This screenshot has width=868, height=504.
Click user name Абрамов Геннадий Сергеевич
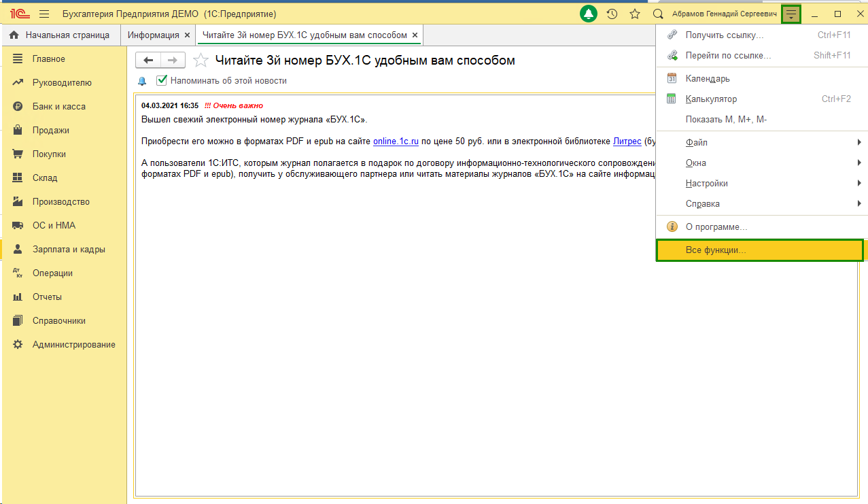pyautogui.click(x=724, y=14)
